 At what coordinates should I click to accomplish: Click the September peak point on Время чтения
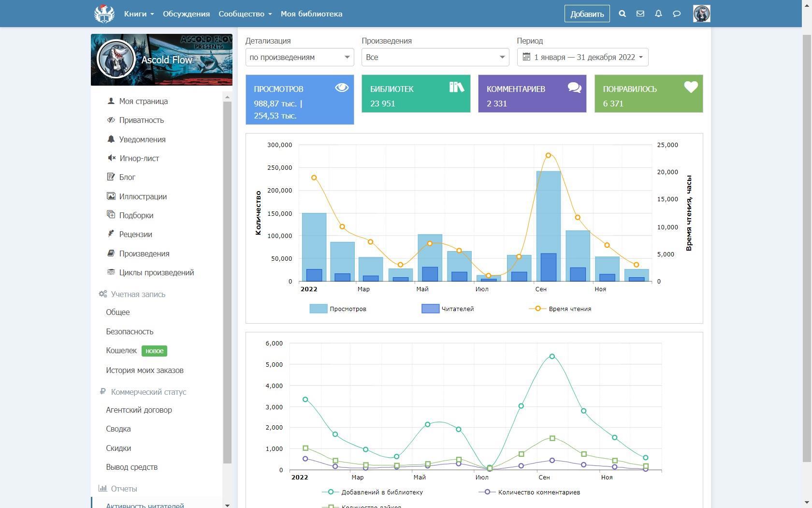[x=548, y=155]
